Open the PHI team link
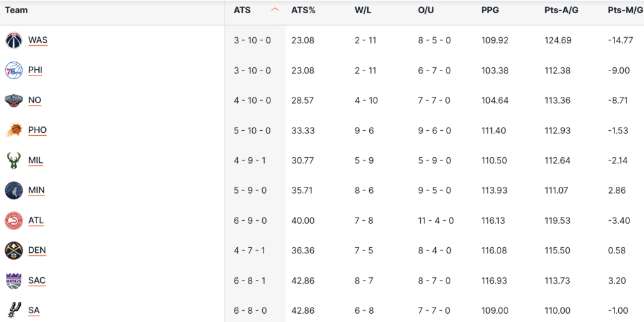This screenshot has width=644, height=322. pos(35,70)
